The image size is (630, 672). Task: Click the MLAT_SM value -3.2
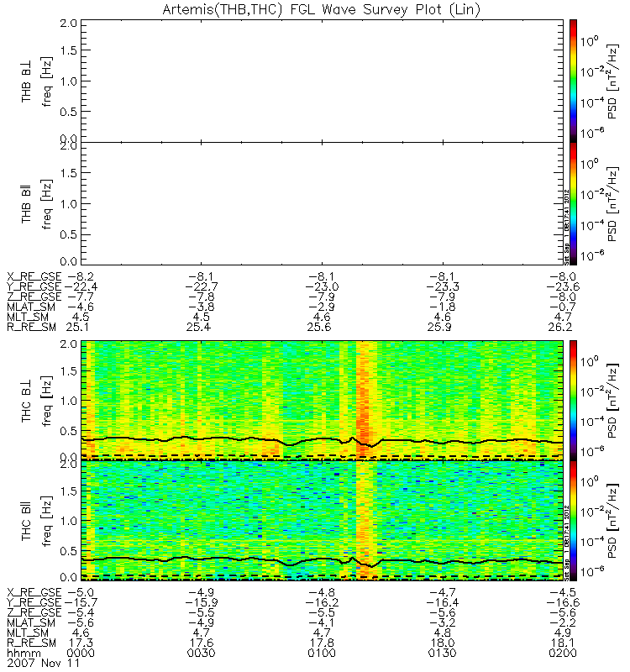(x=443, y=622)
